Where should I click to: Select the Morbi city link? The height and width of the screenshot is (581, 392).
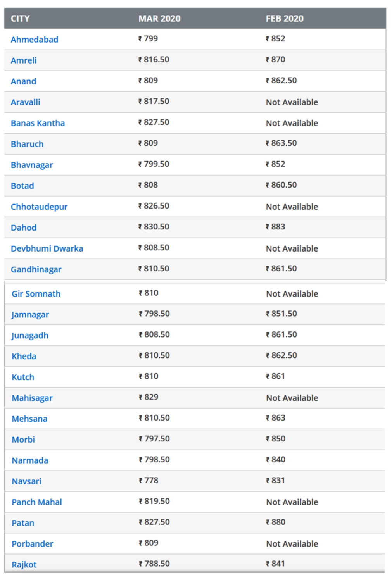coord(23,440)
